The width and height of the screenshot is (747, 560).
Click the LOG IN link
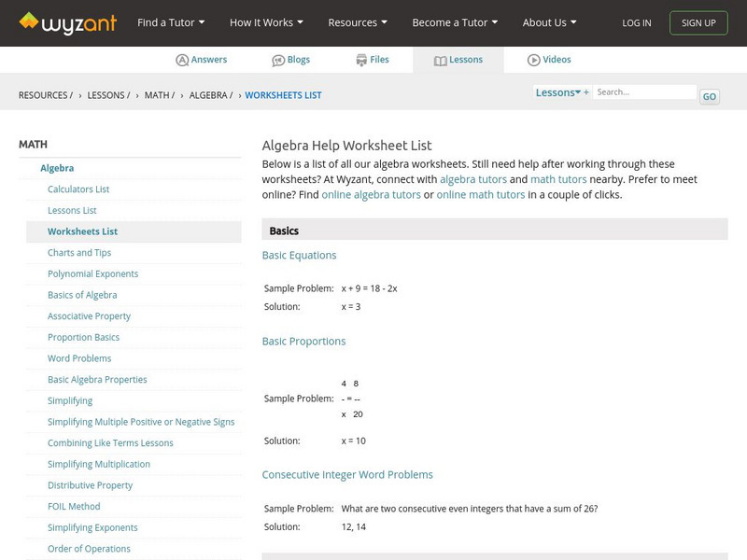pyautogui.click(x=637, y=22)
